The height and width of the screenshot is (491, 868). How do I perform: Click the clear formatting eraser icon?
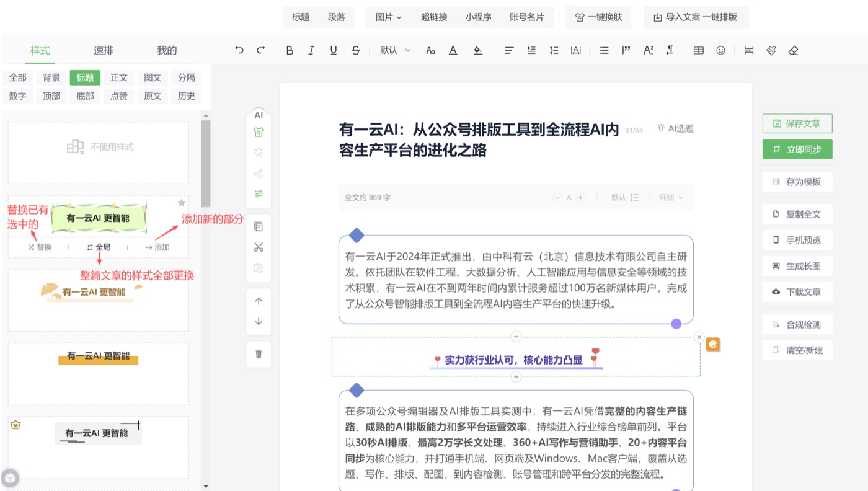(793, 51)
